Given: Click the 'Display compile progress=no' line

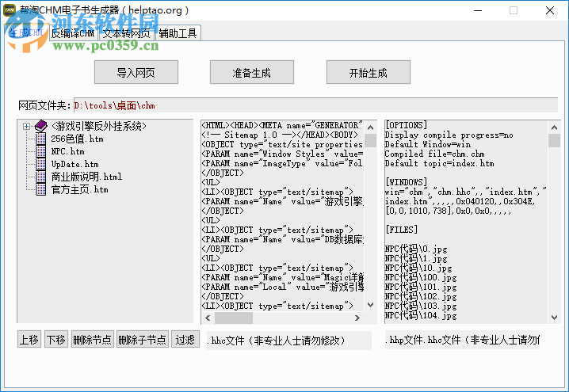Looking at the screenshot, I should click(x=449, y=135).
